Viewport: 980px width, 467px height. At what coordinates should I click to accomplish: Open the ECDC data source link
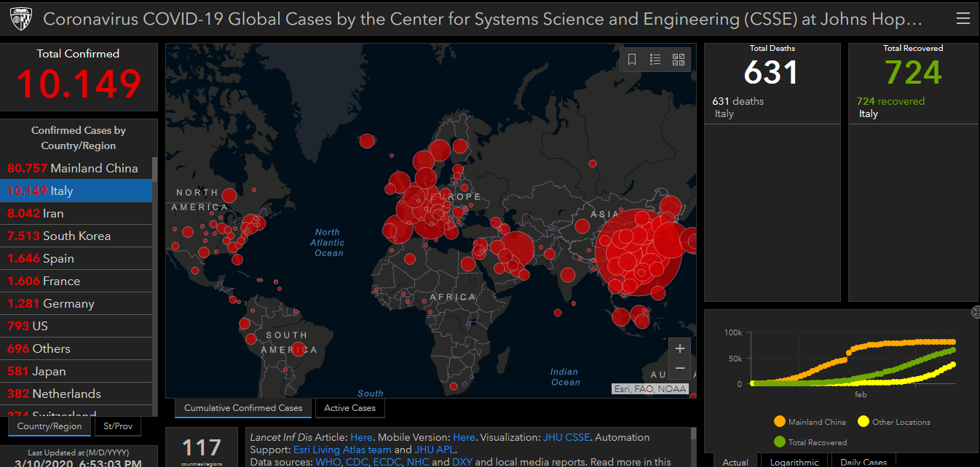click(x=387, y=462)
